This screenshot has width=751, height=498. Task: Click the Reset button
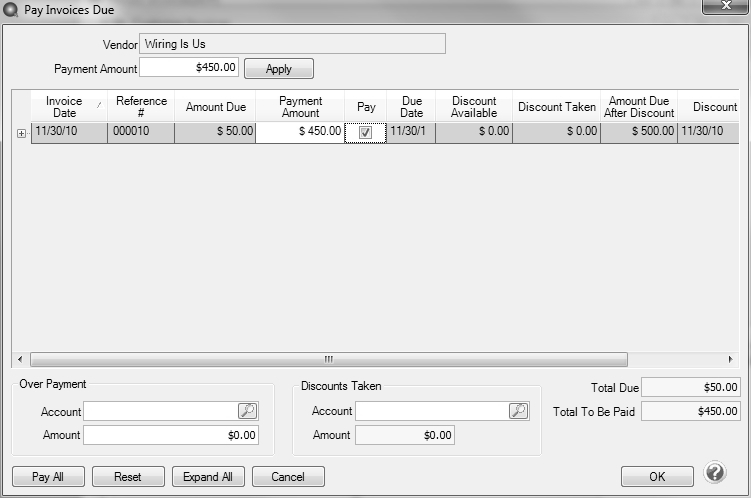128,477
